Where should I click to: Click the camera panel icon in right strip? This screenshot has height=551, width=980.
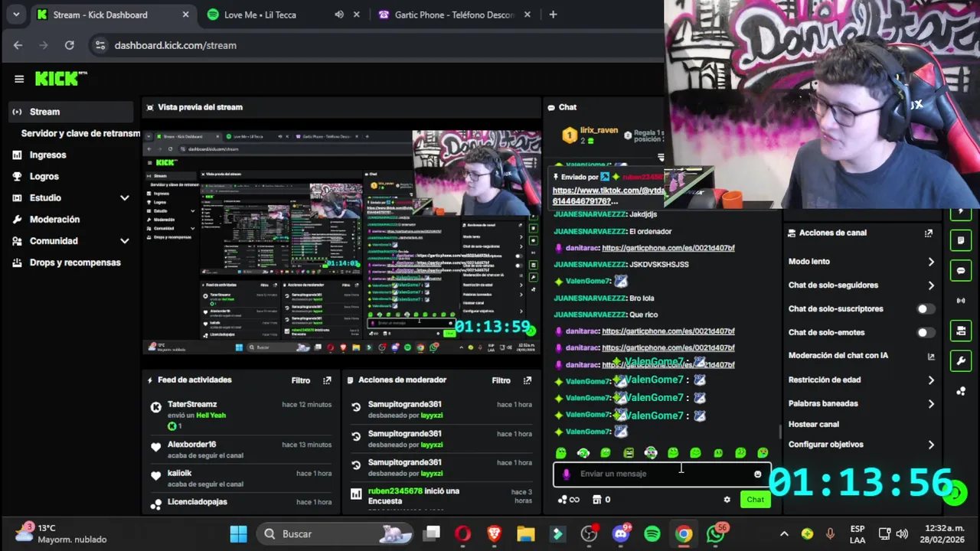961,331
